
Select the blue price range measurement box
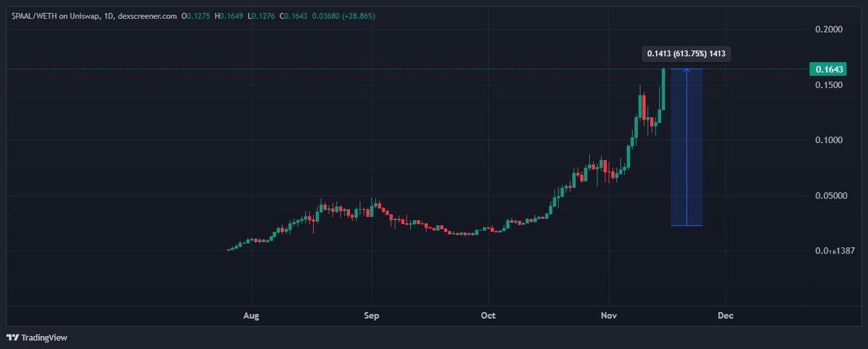pyautogui.click(x=686, y=147)
